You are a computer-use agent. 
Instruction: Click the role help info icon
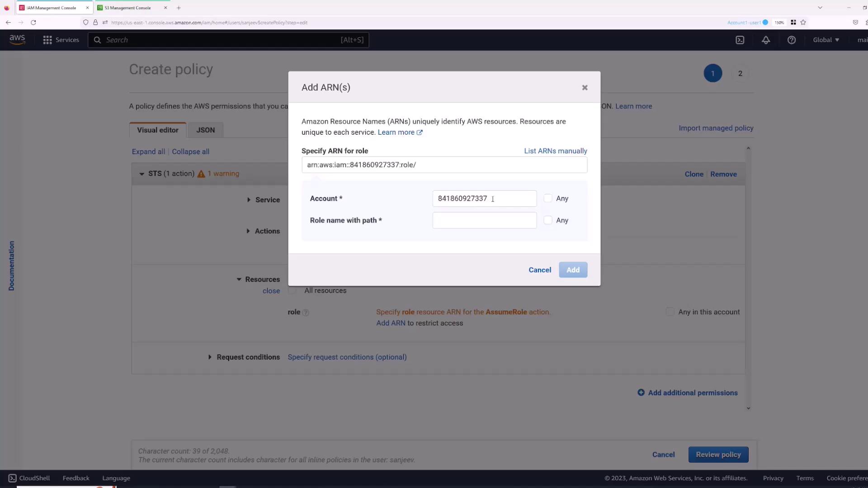pyautogui.click(x=306, y=313)
